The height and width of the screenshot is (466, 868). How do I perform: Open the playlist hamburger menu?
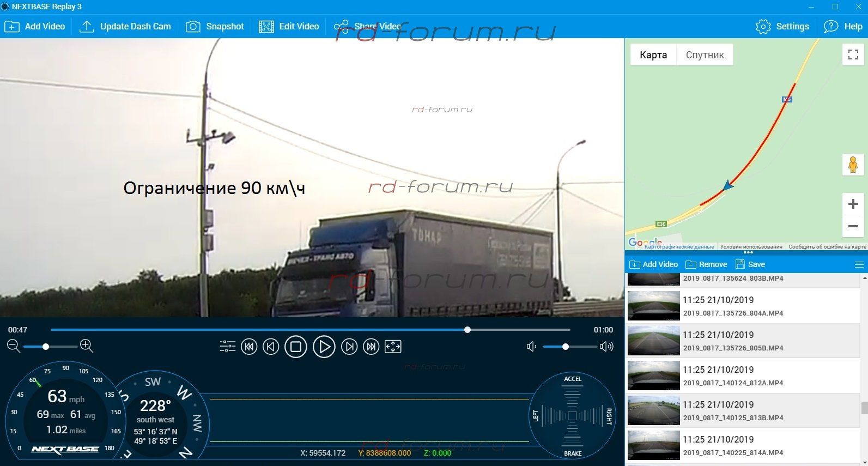859,265
